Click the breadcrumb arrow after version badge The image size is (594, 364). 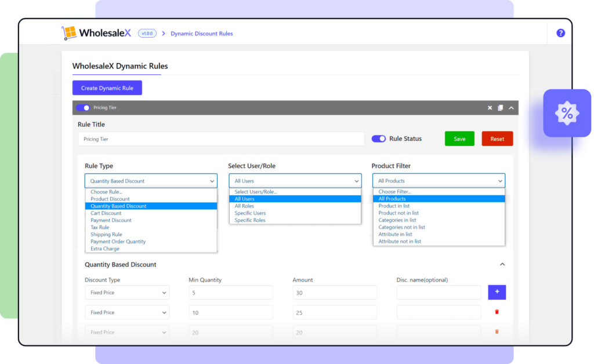(x=164, y=33)
